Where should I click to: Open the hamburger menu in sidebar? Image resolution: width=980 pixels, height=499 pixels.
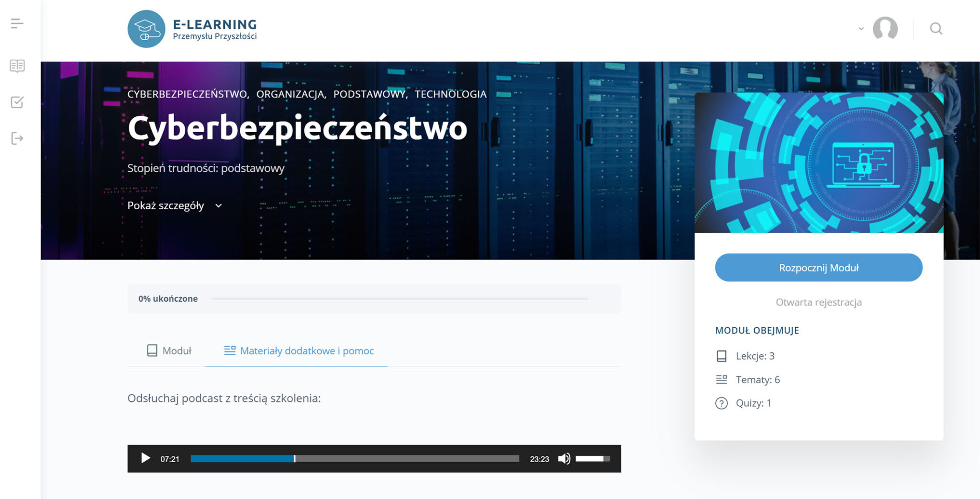[17, 23]
